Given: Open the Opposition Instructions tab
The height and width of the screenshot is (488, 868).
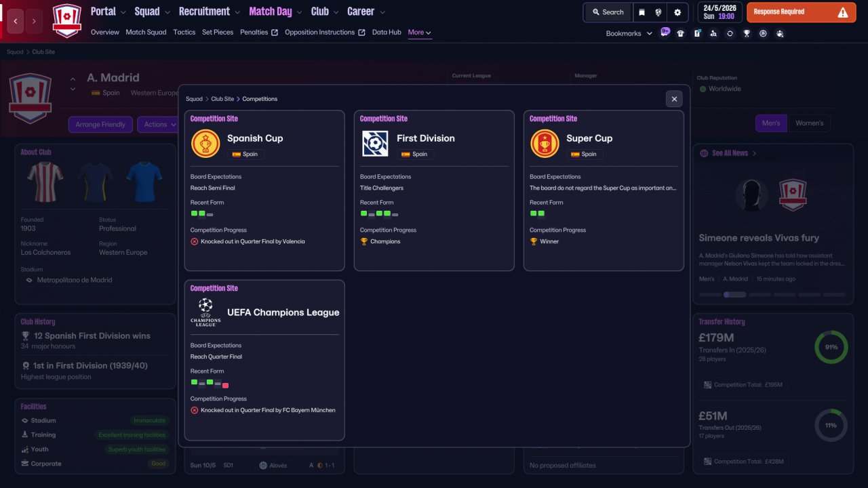Looking at the screenshot, I should point(325,32).
